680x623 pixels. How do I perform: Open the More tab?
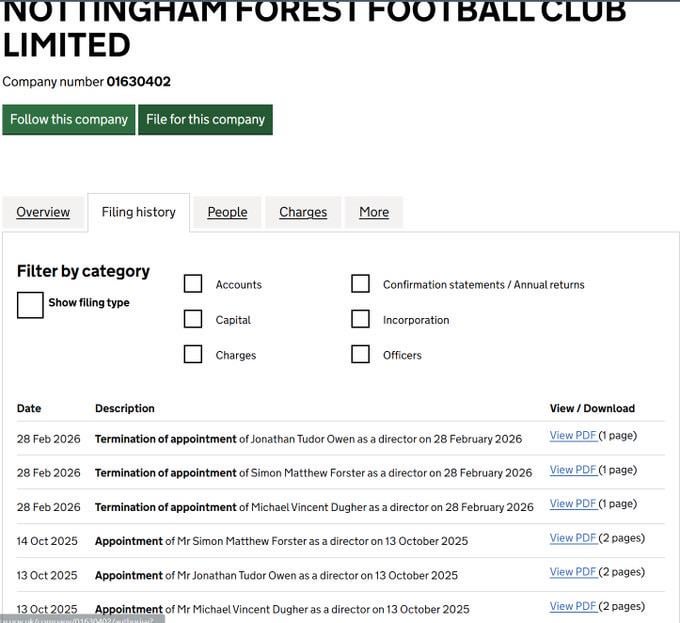pyautogui.click(x=374, y=212)
